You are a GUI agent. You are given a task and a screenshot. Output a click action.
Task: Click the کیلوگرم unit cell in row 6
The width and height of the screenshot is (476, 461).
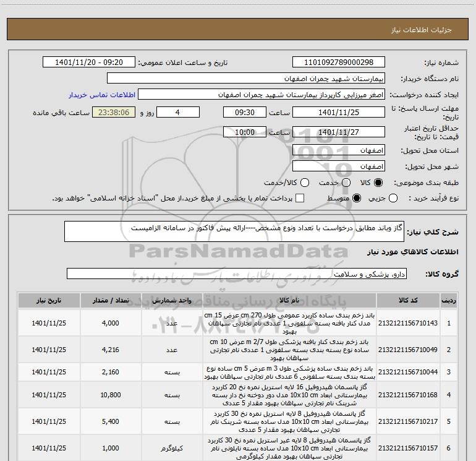tap(172, 448)
